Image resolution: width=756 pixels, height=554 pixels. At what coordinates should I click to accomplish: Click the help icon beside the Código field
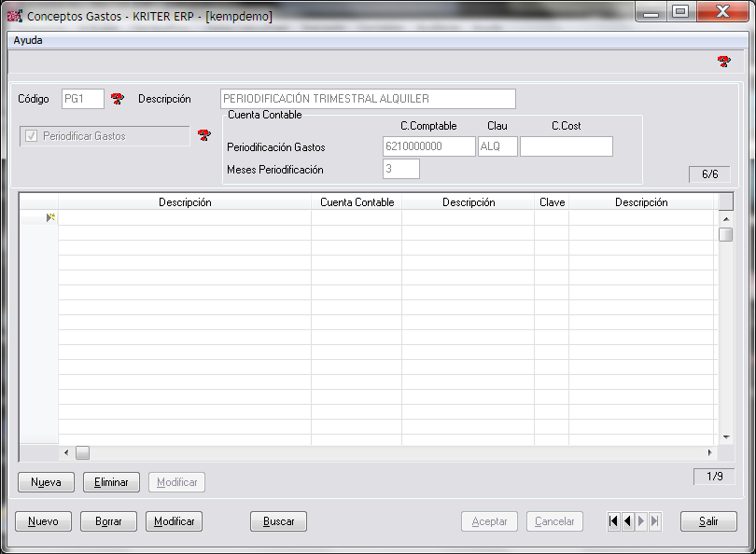click(x=118, y=99)
